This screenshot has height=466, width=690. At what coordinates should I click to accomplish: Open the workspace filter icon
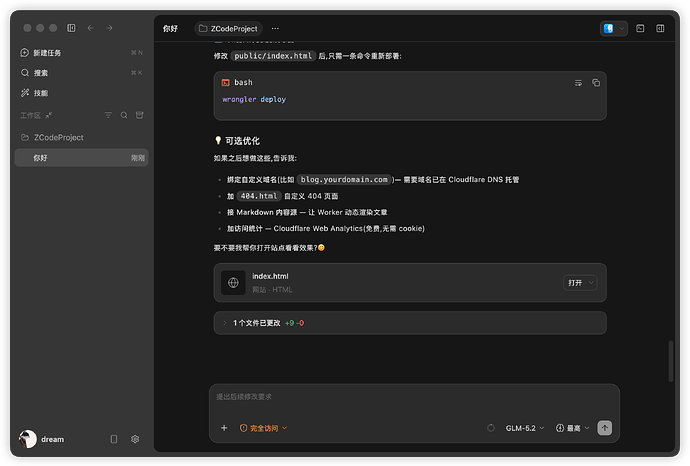pos(108,115)
